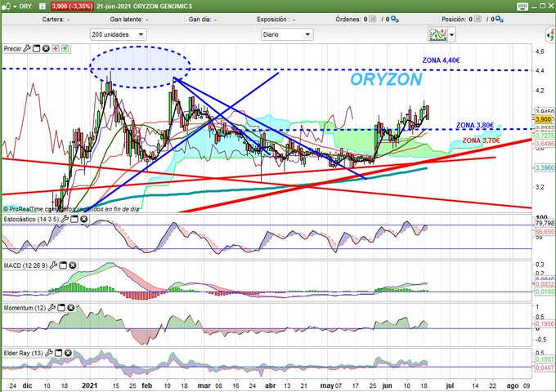This screenshot has width=556, height=392.
Task: Open Momentum indicator wrench settings
Action: tap(52, 308)
